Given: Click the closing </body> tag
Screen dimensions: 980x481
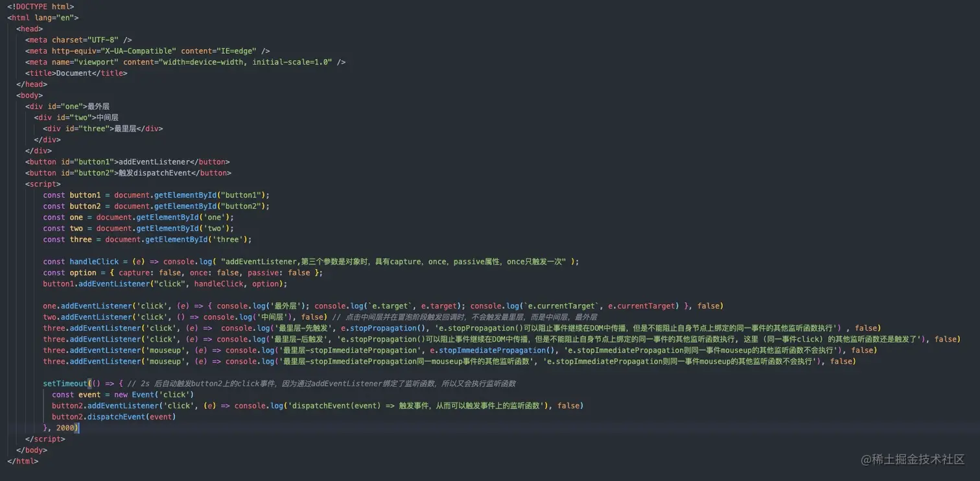Looking at the screenshot, I should click(x=32, y=450).
